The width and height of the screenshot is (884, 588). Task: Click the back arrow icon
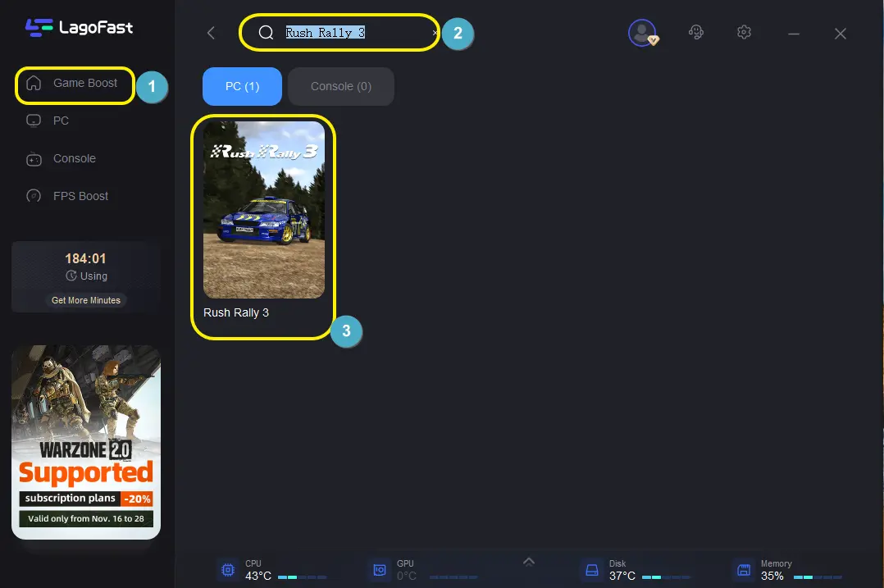pos(211,33)
